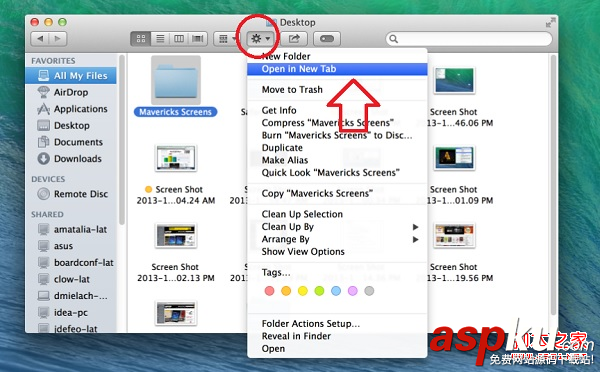
Task: Expand the Clean Up By submenu
Action: point(337,227)
